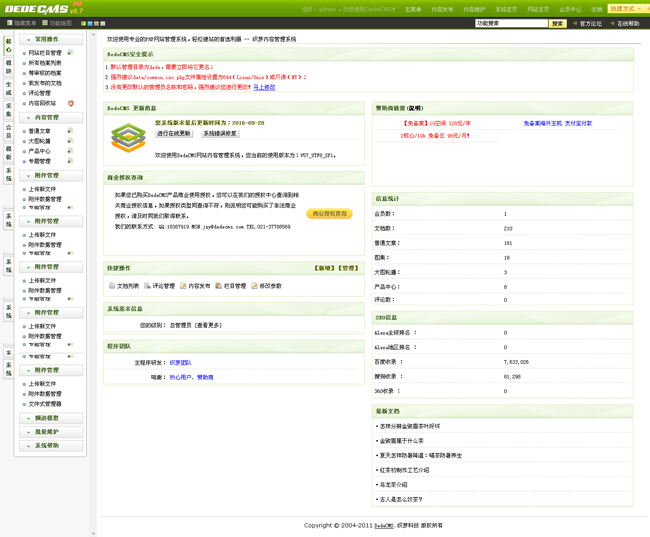Collapse the 内容管理 menu section
The height and width of the screenshot is (537, 650).
point(50,117)
